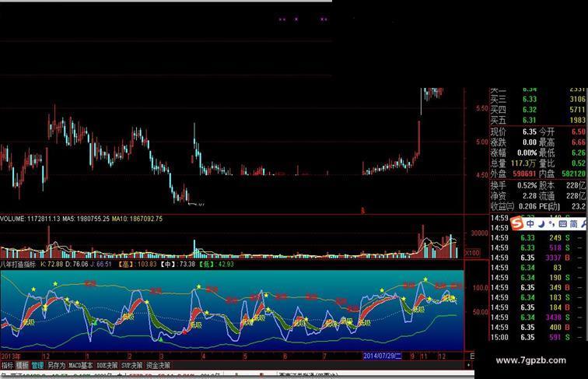Toggle Chinese input mode 中 on Sogou bar

[x=530, y=224]
